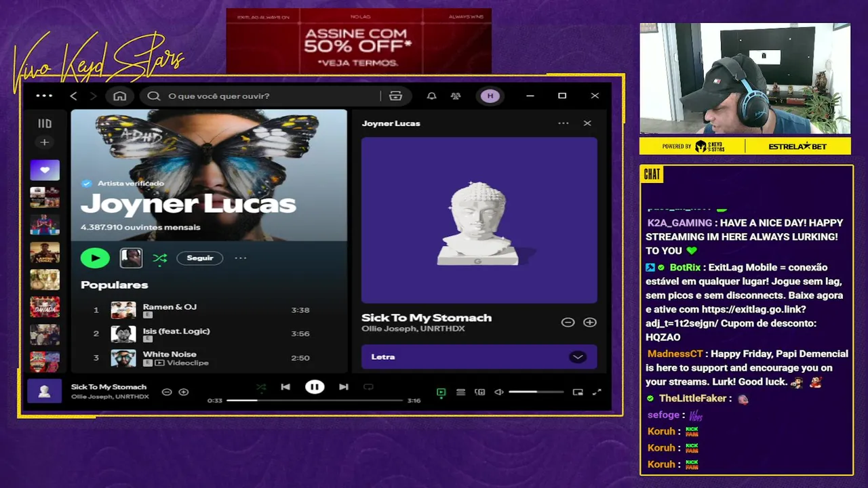Select the track 'Ramen & OJ'
The width and height of the screenshot is (868, 488).
point(170,306)
